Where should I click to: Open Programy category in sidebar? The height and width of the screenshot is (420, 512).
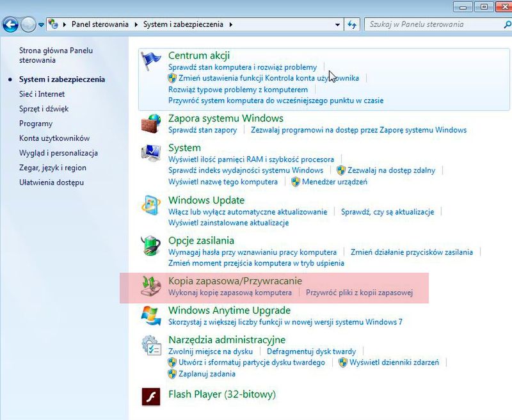coord(36,124)
